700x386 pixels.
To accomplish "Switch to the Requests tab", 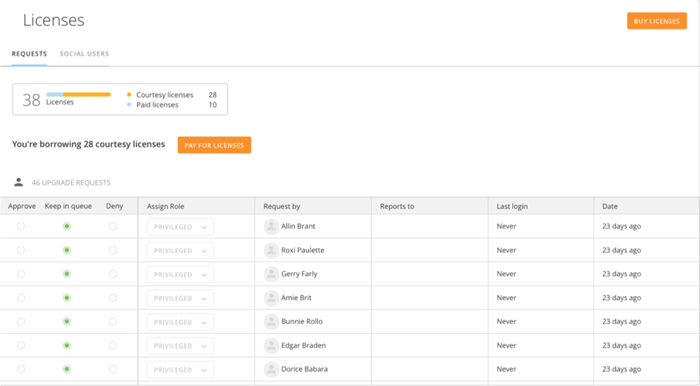I will coord(29,54).
